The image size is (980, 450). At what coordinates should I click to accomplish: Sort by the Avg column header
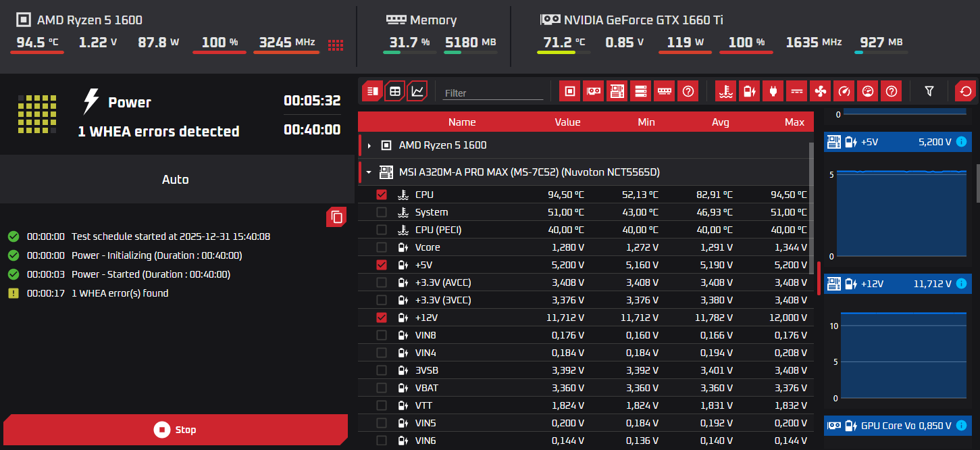point(721,122)
